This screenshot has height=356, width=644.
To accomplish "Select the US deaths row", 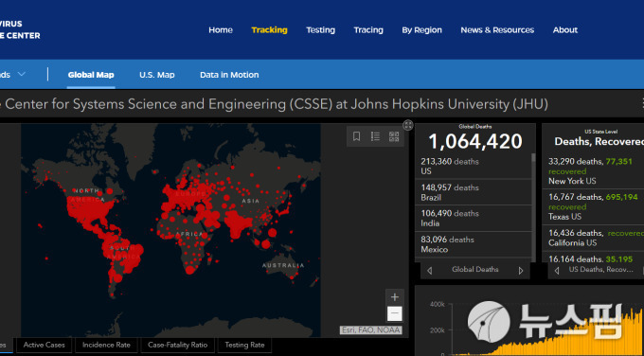I will click(474, 166).
